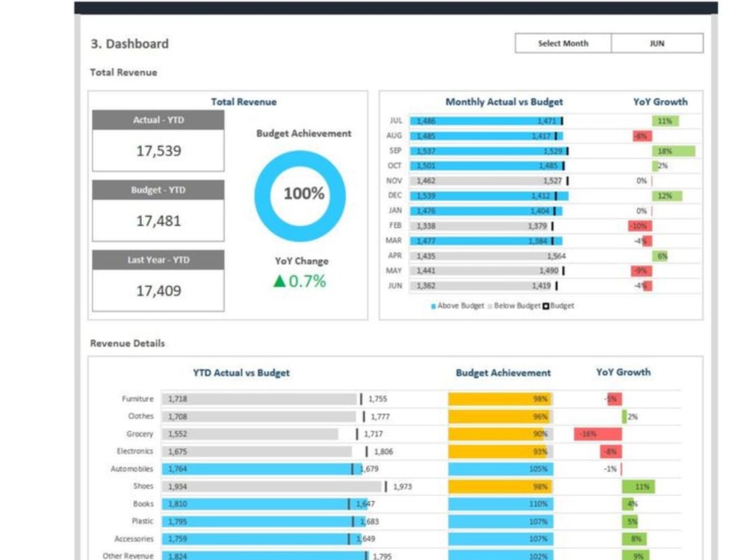Click the blue 110% achievement bar for Books
The height and width of the screenshot is (560, 747).
[500, 503]
